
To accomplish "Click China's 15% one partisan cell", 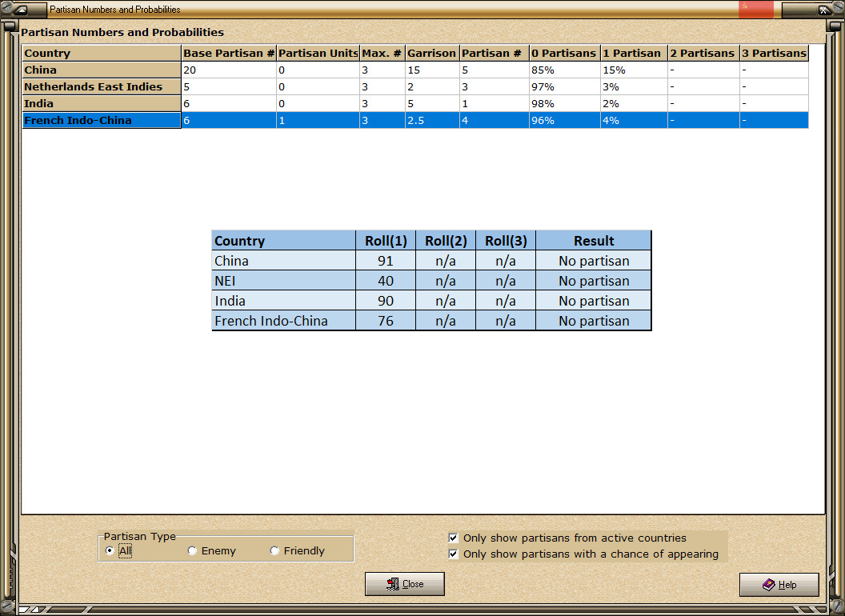I will (634, 70).
